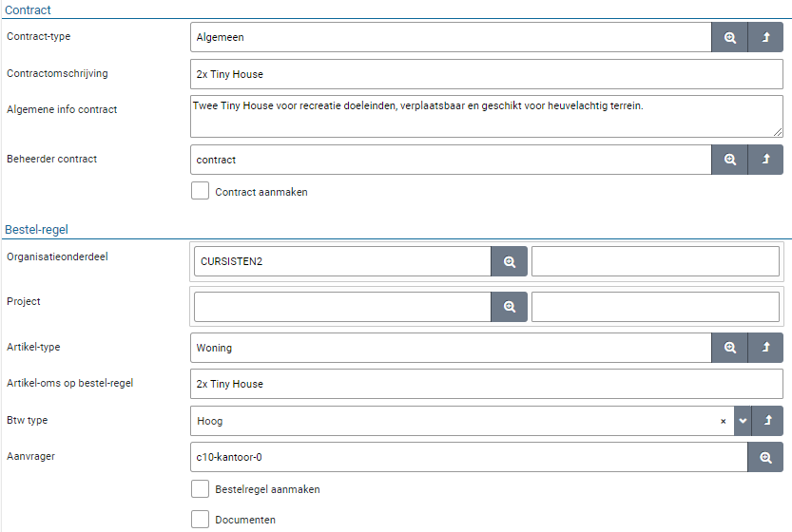Image resolution: width=792 pixels, height=532 pixels.
Task: Click the CURSISTEN2 Organisatieonderdeel input
Action: pyautogui.click(x=342, y=261)
